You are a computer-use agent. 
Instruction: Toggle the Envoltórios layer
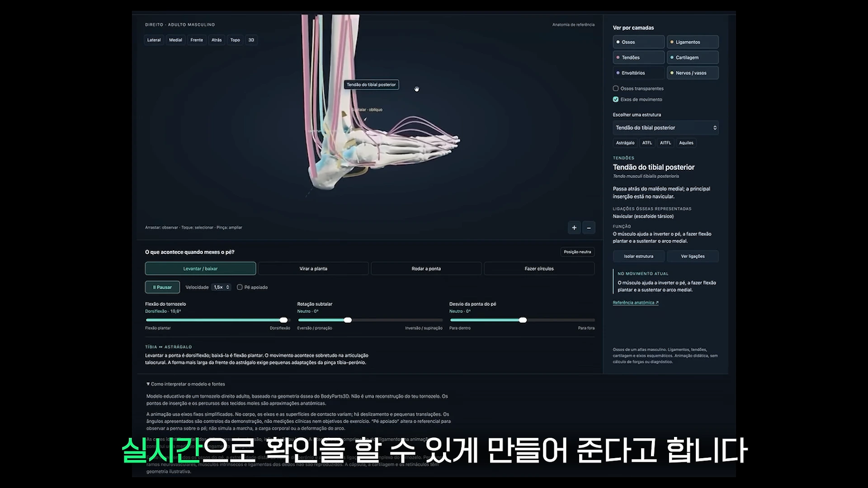click(638, 73)
